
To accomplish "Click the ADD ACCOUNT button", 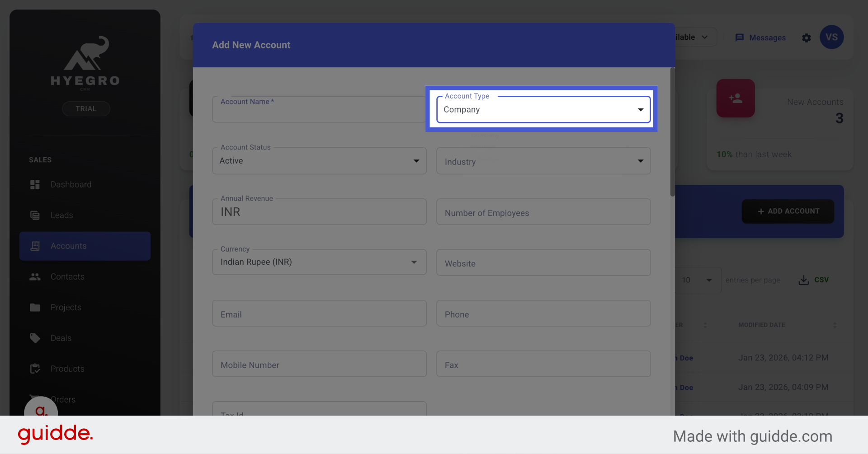I will coord(788,211).
